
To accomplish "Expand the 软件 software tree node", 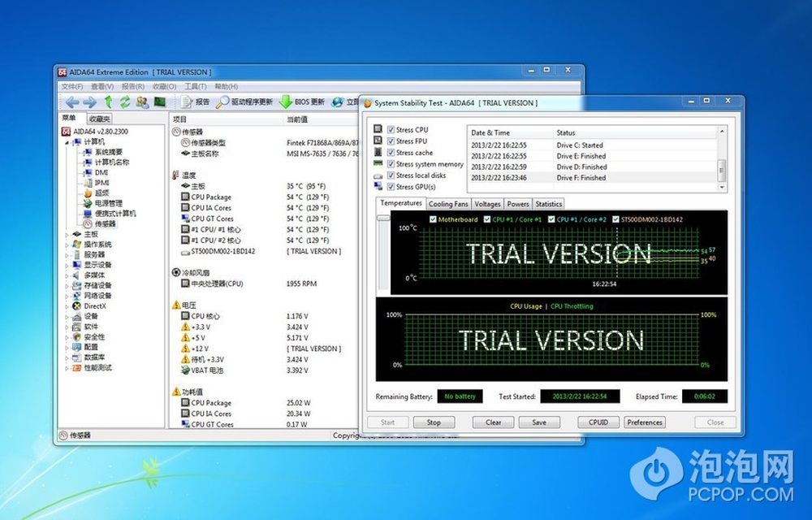I will [67, 327].
